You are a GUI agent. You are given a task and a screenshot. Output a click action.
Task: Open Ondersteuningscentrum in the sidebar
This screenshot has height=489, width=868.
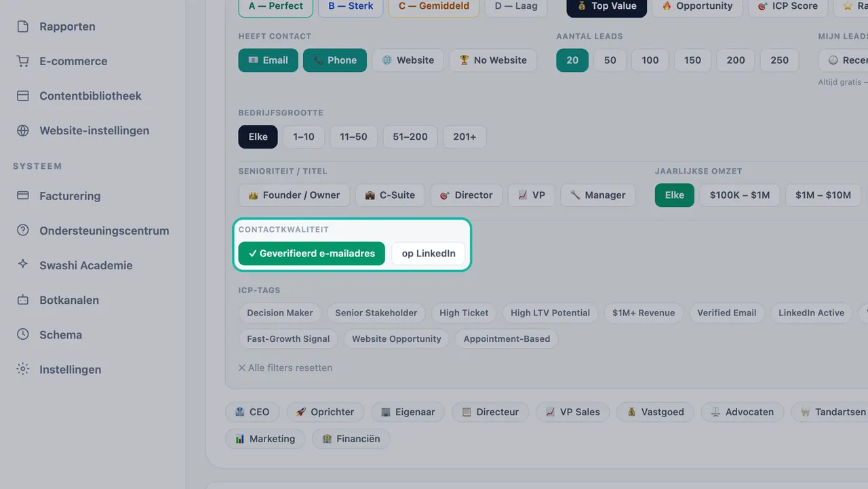pyautogui.click(x=93, y=231)
